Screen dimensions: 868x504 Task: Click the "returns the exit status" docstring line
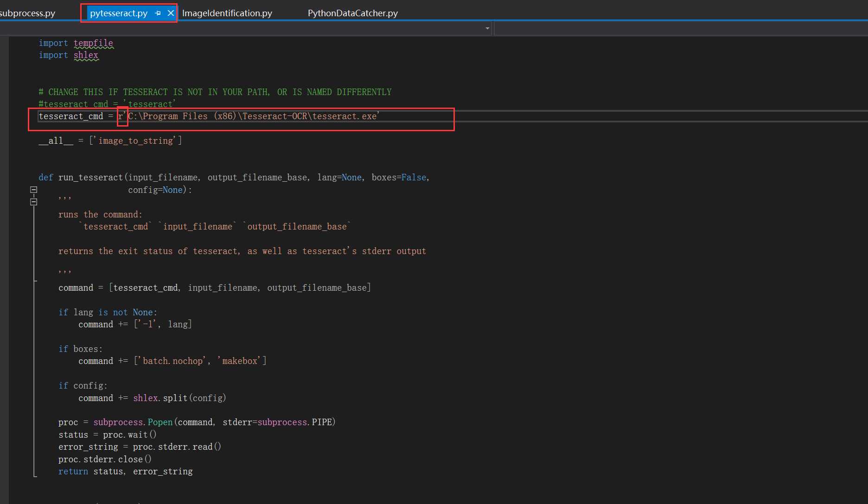[x=242, y=251]
